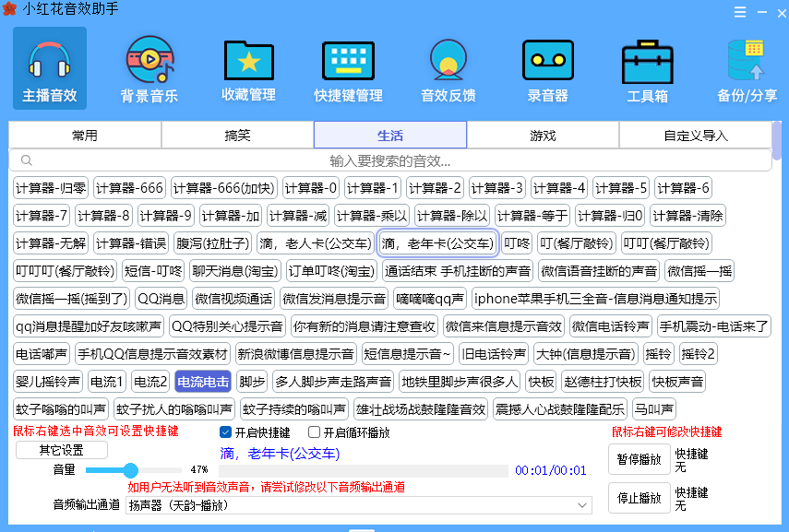Click the vertical scrollbar on right edge

(x=777, y=140)
